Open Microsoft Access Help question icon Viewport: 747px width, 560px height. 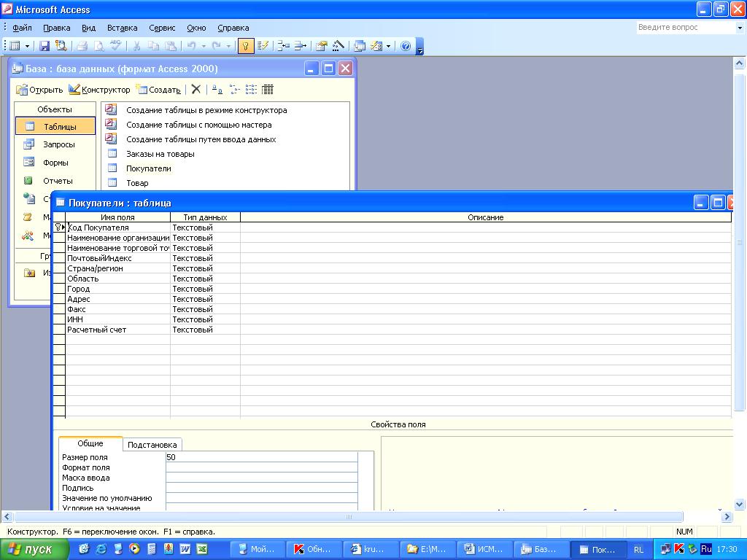click(406, 46)
